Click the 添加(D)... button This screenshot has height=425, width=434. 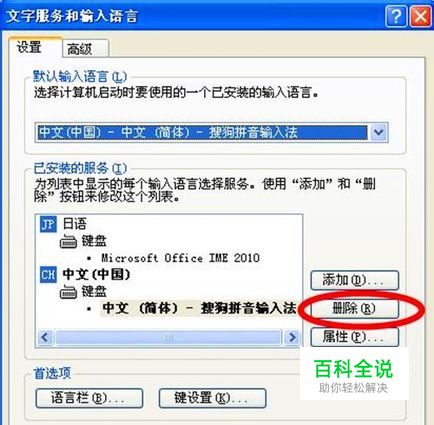[x=355, y=280]
